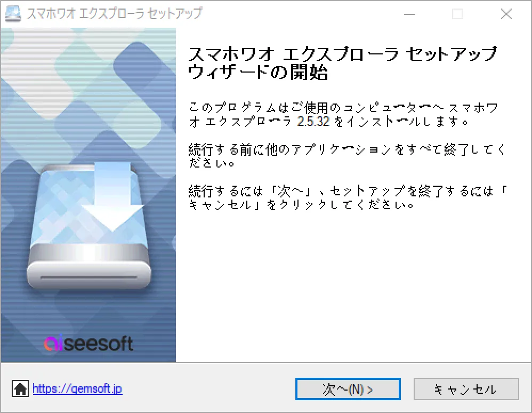Image resolution: width=532 pixels, height=413 pixels.
Task: Click the paragraph about closing other applications
Action: click(x=346, y=156)
